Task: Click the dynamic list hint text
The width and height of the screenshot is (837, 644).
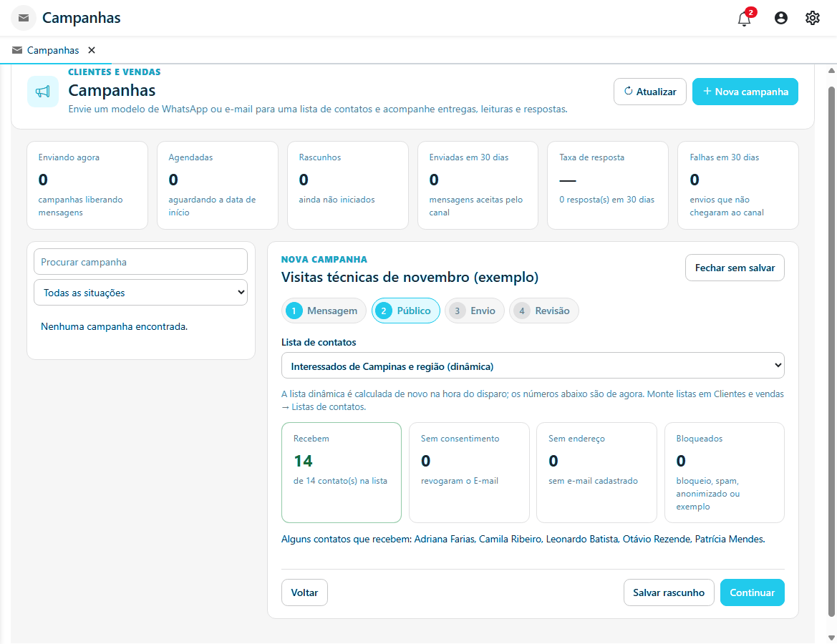Action: tap(532, 400)
